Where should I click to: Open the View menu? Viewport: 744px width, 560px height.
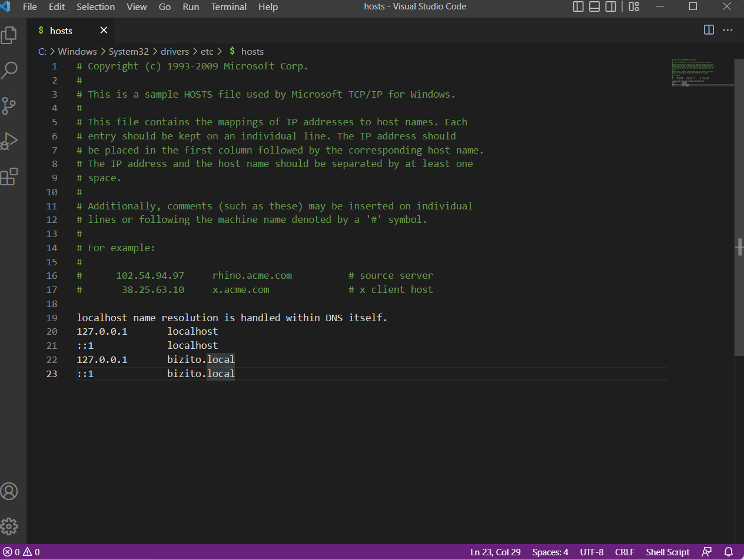(x=137, y=7)
